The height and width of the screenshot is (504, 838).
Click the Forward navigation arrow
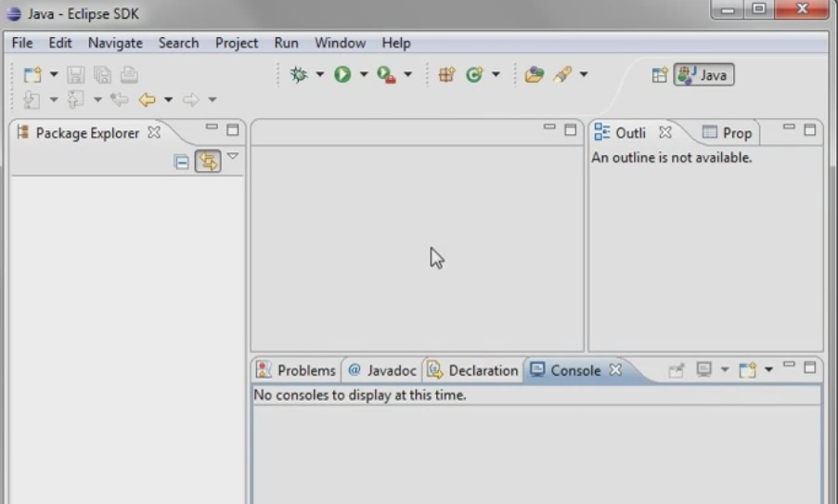(191, 99)
